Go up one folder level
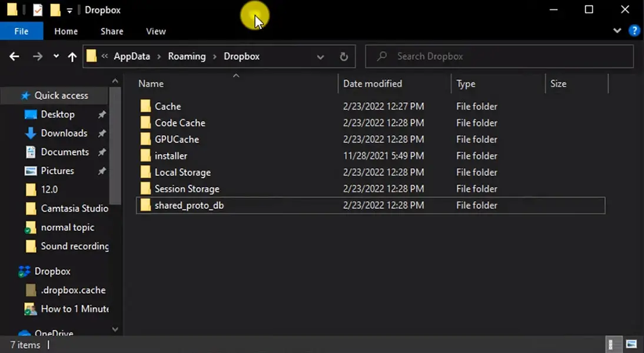The image size is (644, 353). tap(72, 56)
